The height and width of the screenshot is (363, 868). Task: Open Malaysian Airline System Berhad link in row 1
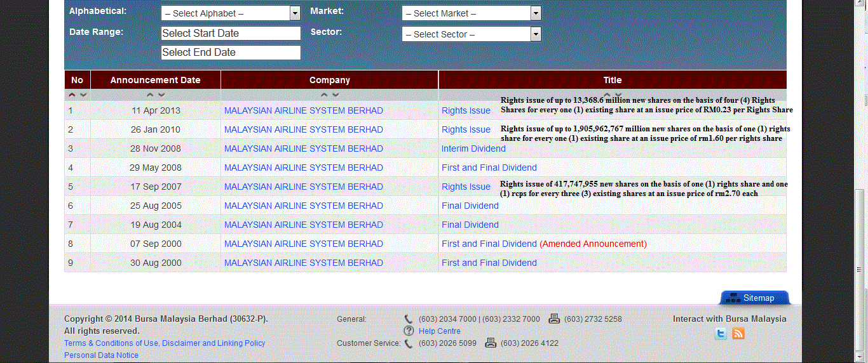pyautogui.click(x=304, y=110)
